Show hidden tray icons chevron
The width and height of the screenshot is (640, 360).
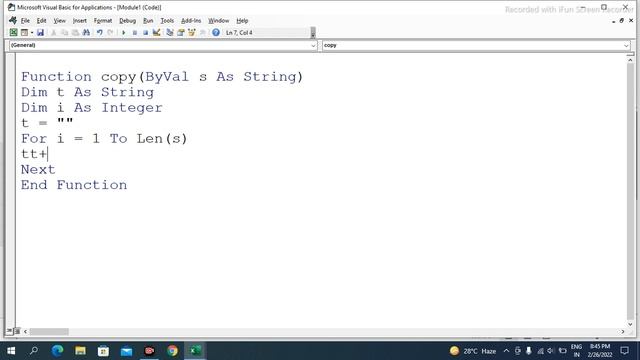point(507,351)
